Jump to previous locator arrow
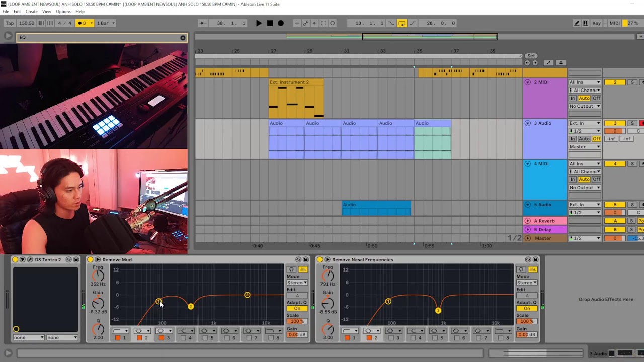Viewport: 644px width, 362px height. point(527,63)
